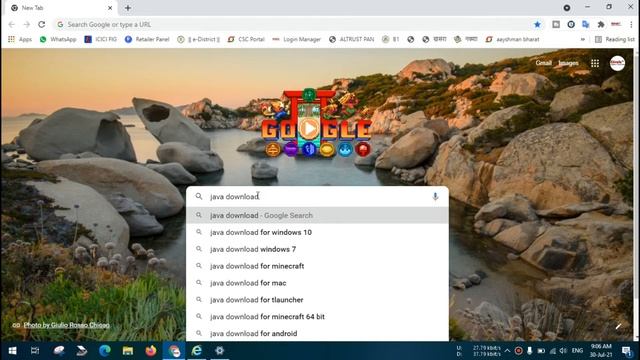The width and height of the screenshot is (640, 360).
Task: Choose suggestion java download windows 7
Action: [x=317, y=249]
